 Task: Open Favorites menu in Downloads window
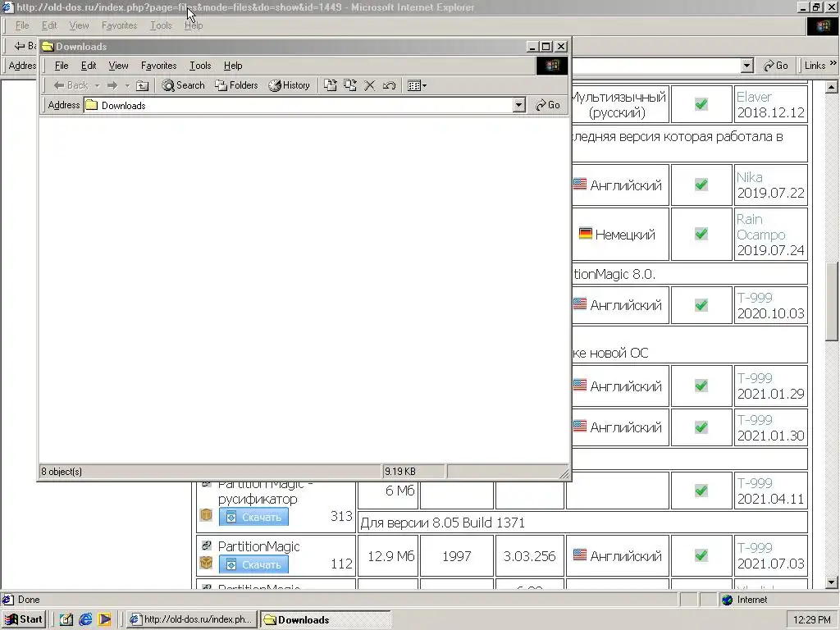click(158, 66)
